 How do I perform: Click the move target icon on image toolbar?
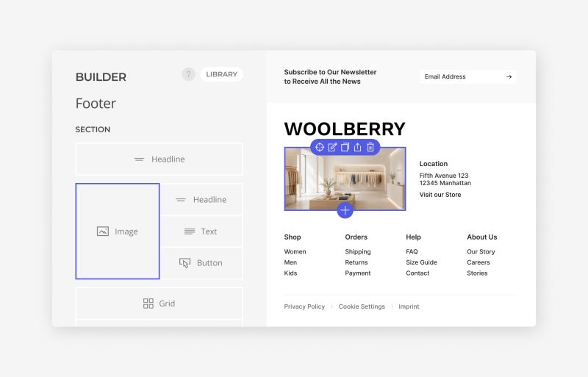coord(320,147)
